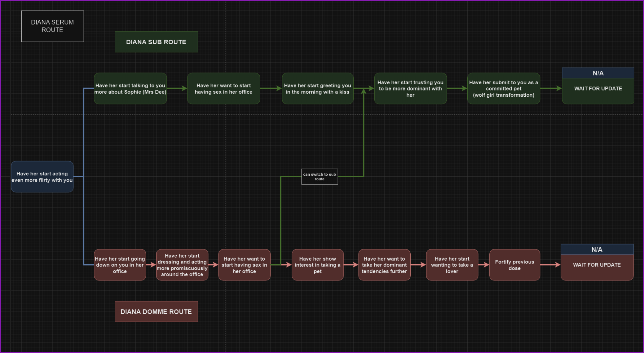This screenshot has width=644, height=353.
Task: Click the blue 'acting even more flirty' start node
Action: (x=42, y=177)
